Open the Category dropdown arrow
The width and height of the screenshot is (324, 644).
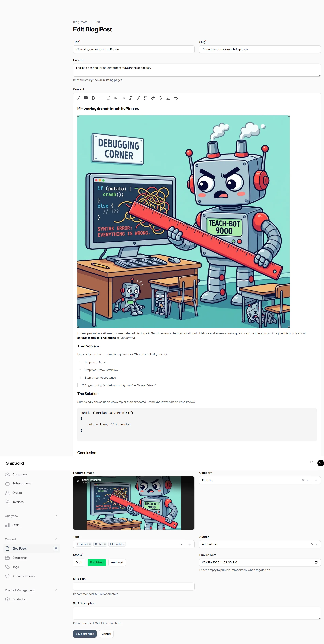coord(307,480)
